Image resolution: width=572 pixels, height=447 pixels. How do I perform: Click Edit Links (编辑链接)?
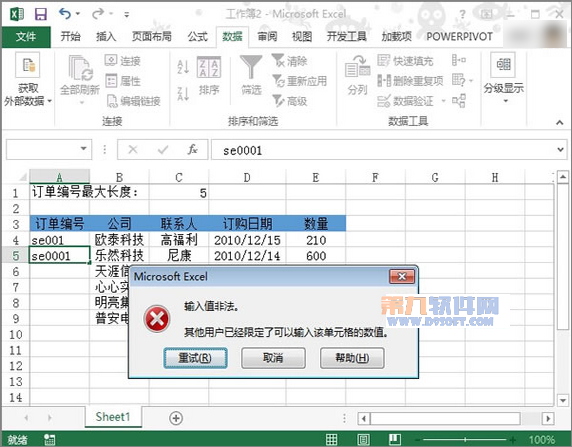[134, 101]
